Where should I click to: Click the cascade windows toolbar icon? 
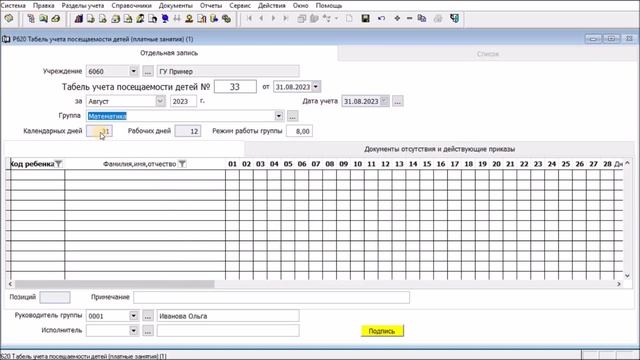click(x=301, y=19)
